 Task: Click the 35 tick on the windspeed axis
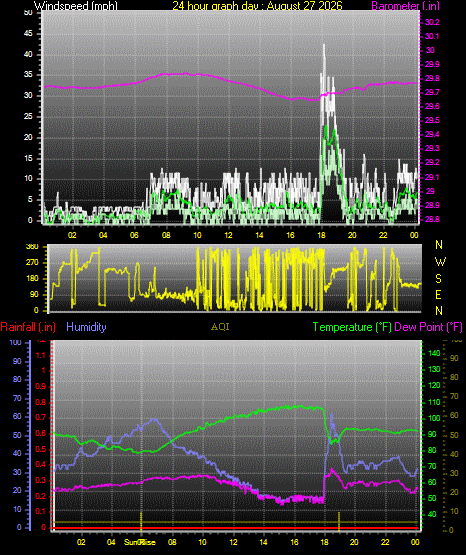[28, 75]
